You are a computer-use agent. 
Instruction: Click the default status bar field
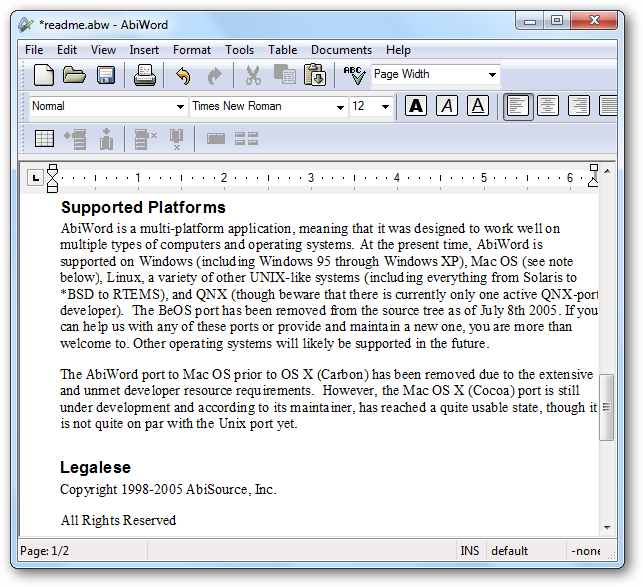(527, 550)
